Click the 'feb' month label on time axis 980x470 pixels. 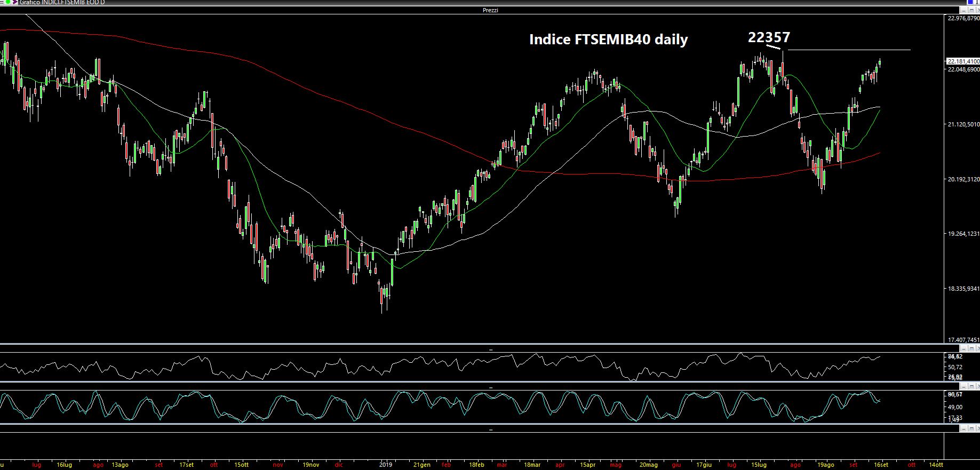(446, 465)
